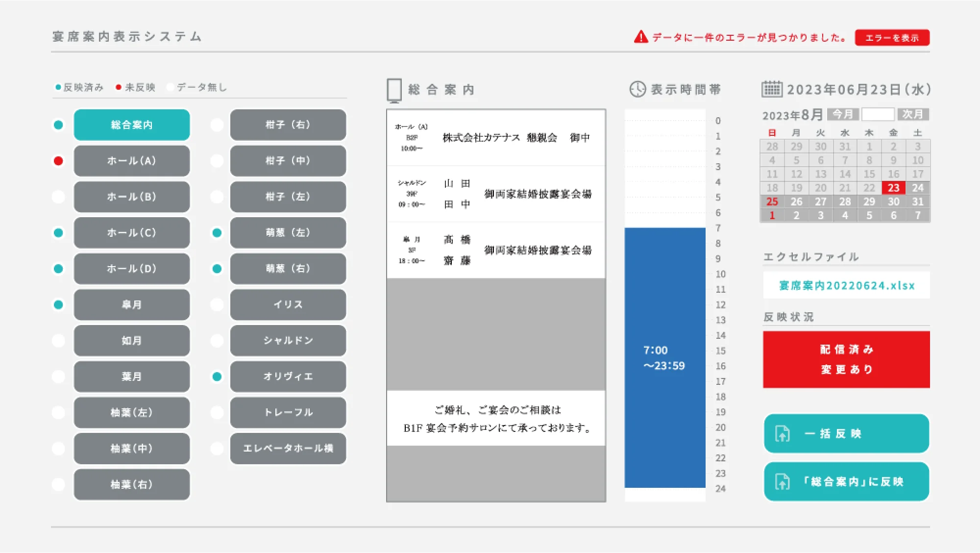Image resolution: width=980 pixels, height=553 pixels.
Task: Click the red status dot beside ホール(A)
Action: tap(58, 161)
